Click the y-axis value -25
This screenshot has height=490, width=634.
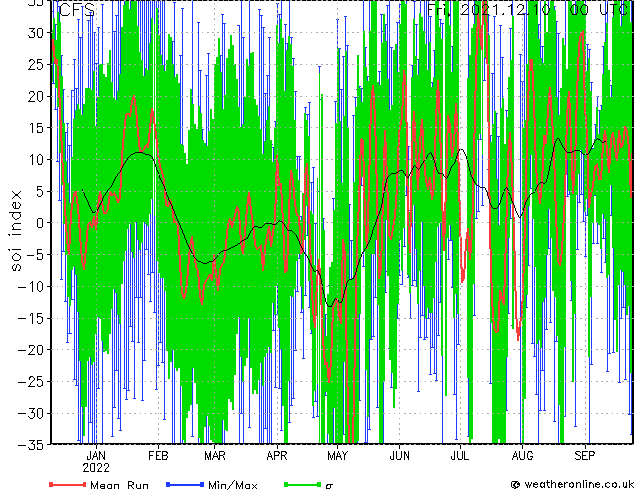[31, 382]
